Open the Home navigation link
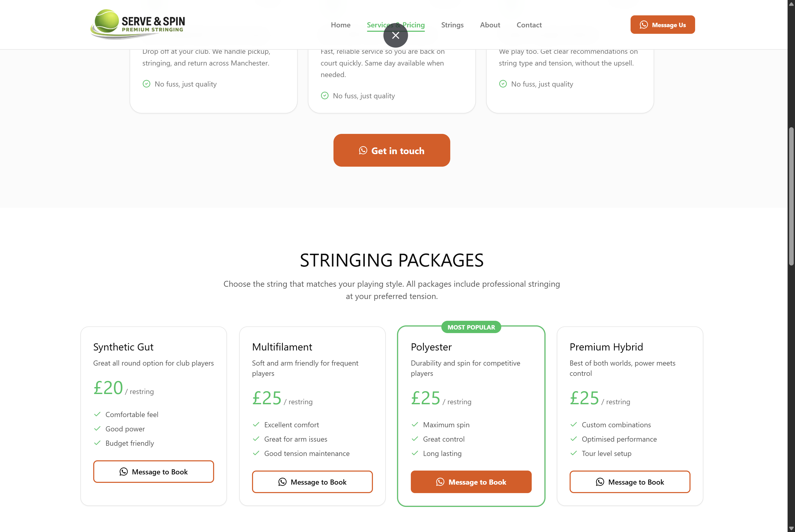This screenshot has height=532, width=795. (340, 25)
